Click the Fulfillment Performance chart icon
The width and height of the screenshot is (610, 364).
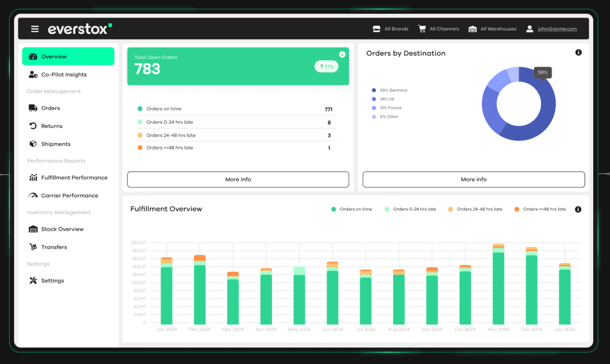coord(33,178)
